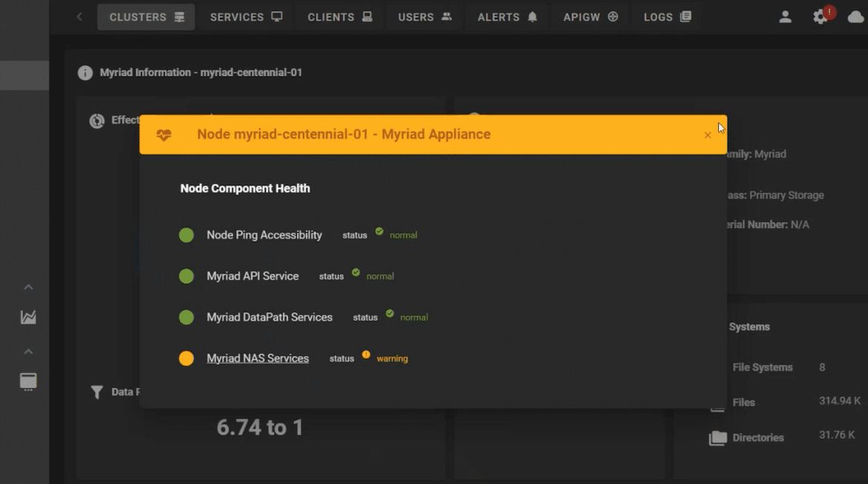This screenshot has height=484, width=868.
Task: Collapse the section above the sidebar panel icon
Action: coord(28,352)
